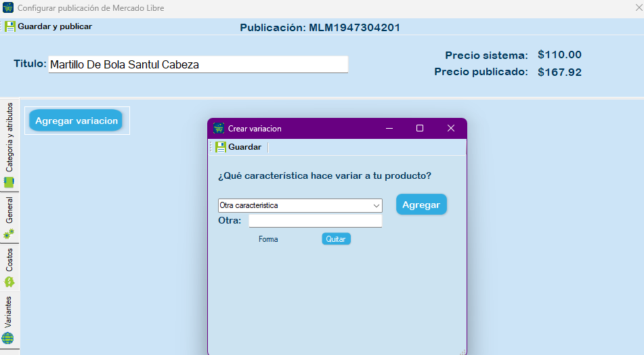Expand the Otra caracteristica dropdown
The image size is (644, 355).
[x=377, y=205]
